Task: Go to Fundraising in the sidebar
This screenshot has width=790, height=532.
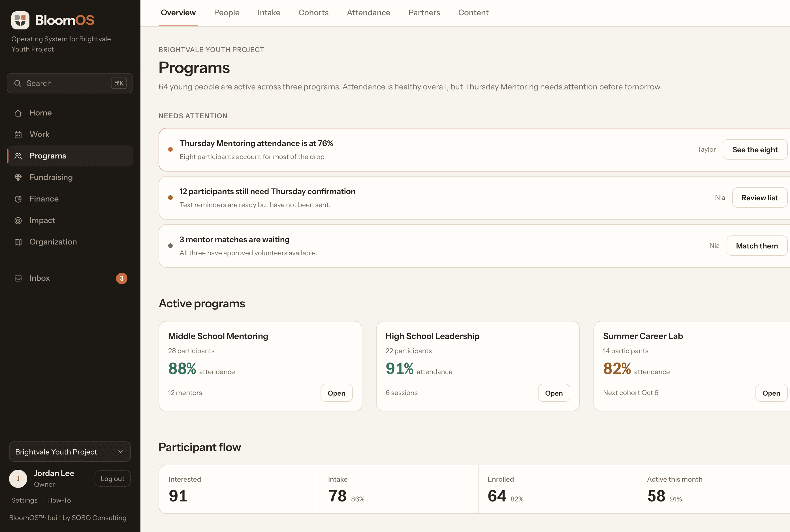Action: pyautogui.click(x=70, y=177)
